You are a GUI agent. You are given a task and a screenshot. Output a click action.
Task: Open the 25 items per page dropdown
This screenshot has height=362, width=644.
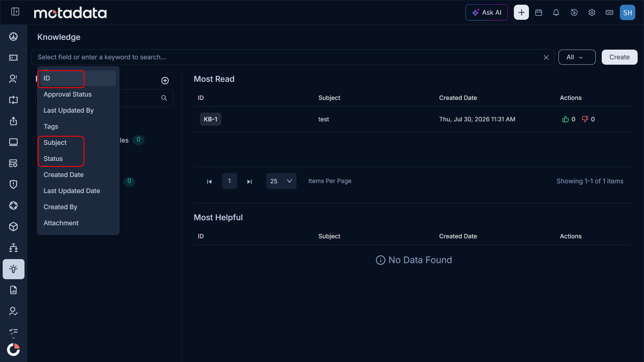(x=281, y=181)
